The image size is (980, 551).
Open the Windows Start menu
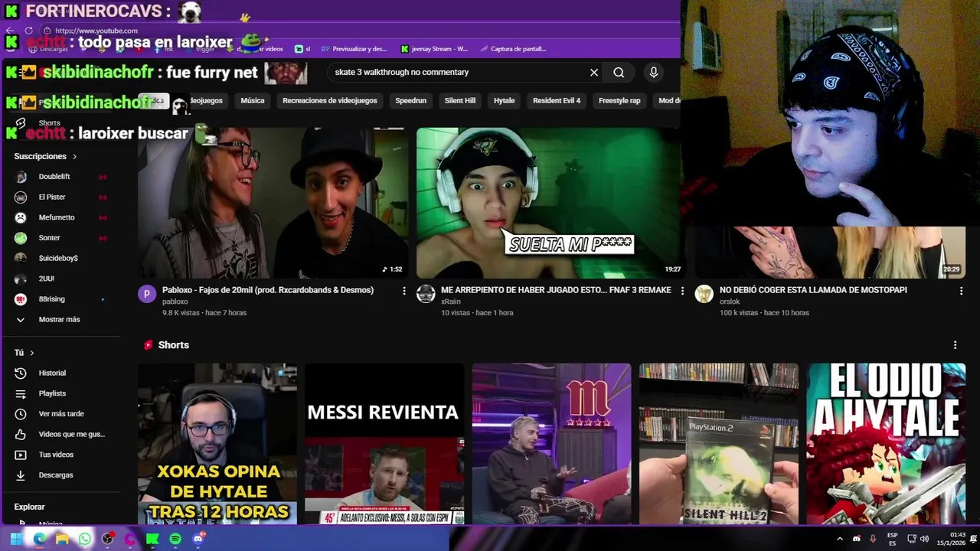16,539
